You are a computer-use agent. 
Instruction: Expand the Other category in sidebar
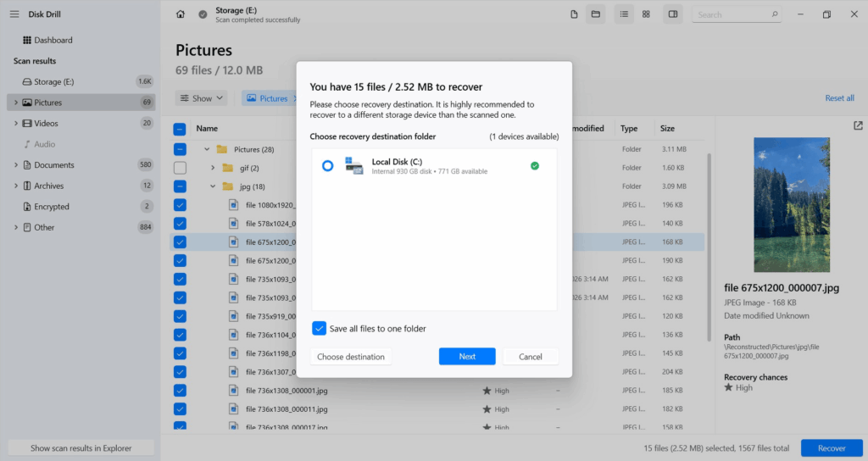click(x=15, y=227)
